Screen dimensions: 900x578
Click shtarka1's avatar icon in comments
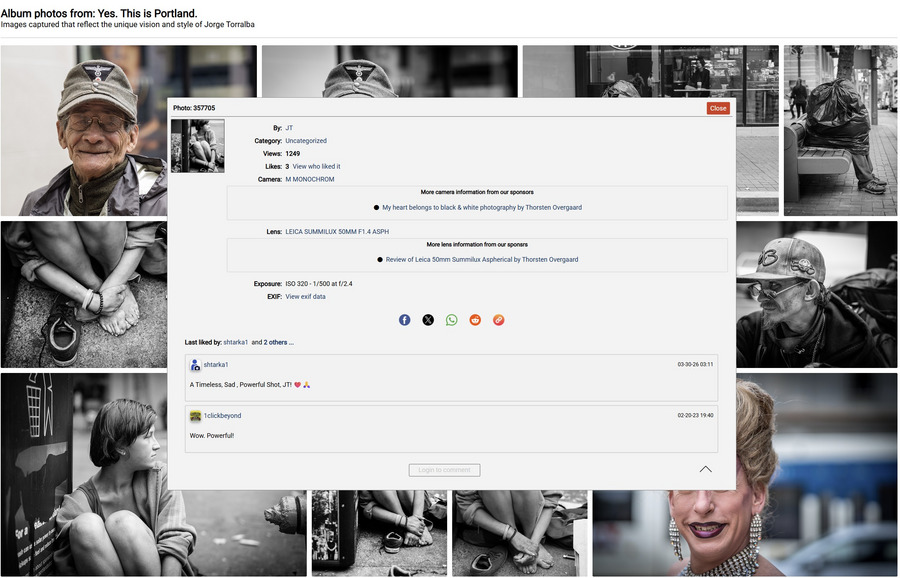coord(196,365)
